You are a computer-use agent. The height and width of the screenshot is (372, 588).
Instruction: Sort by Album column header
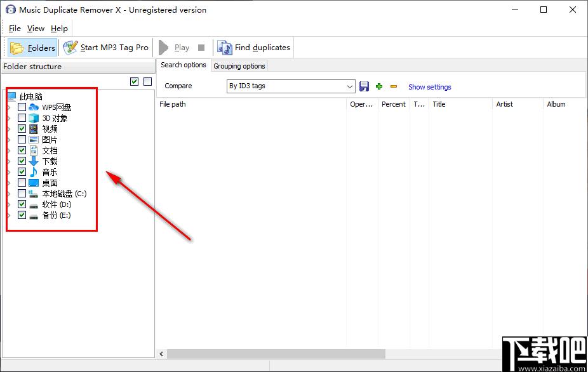pos(565,104)
